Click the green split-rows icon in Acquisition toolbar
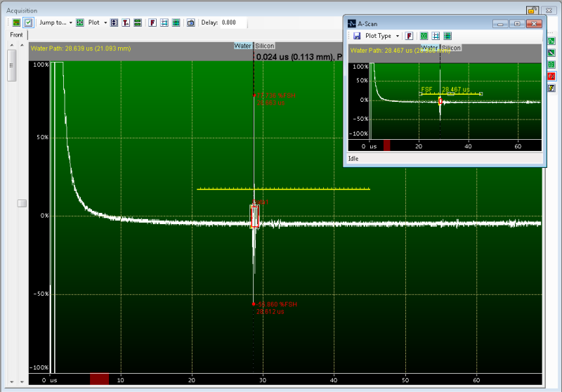 click(138, 22)
